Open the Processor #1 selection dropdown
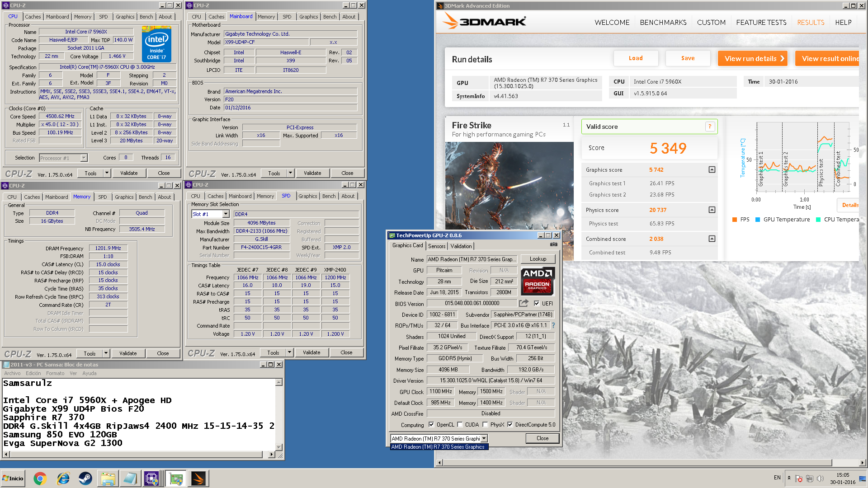Image resolution: width=868 pixels, height=488 pixels. click(x=84, y=158)
